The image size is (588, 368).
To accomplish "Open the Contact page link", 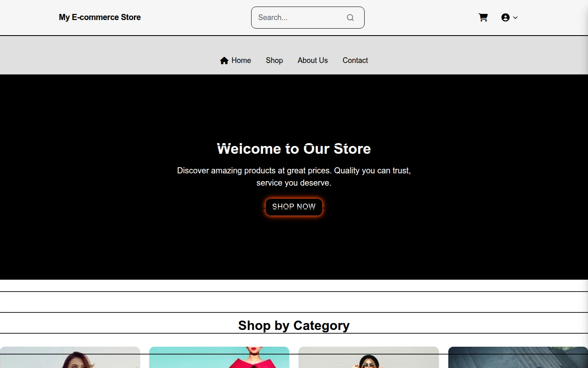I will click(x=355, y=61).
